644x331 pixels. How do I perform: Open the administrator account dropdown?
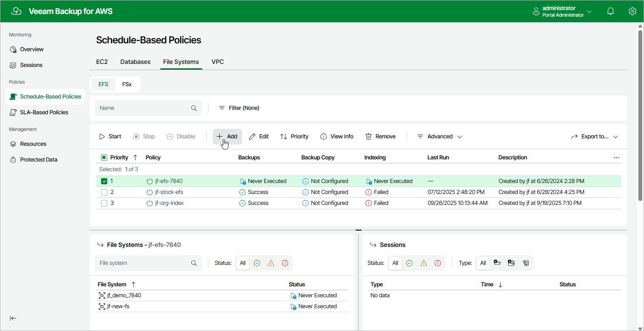coord(562,11)
